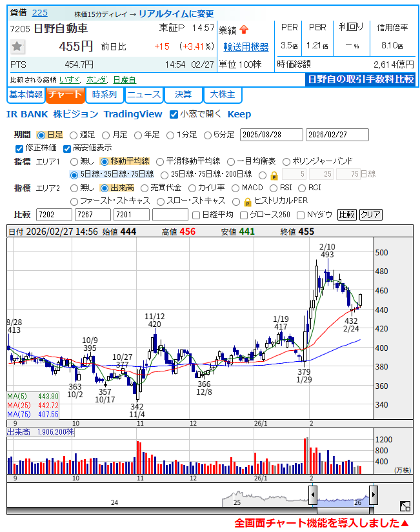Open the ニュース tab
Image resolution: width=420 pixels, height=532 pixels.
pos(144,95)
